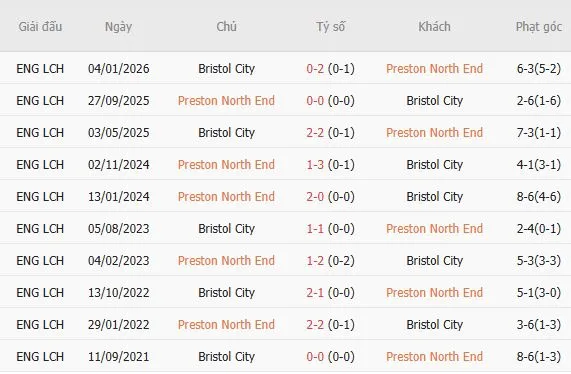Viewport: 571px width, 374px height.
Task: Select Bristol City in 13/01/2024 row
Action: click(x=434, y=197)
